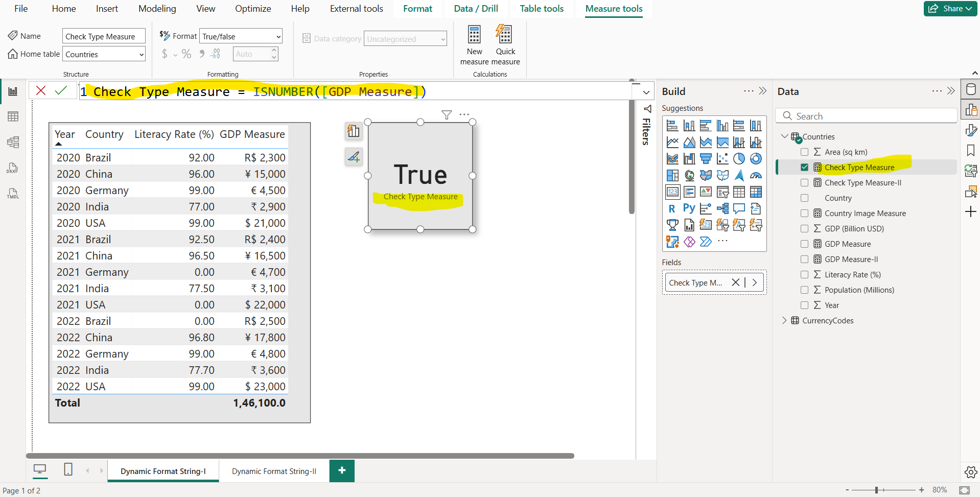Switch to the Modeling ribbon tab
980x497 pixels.
click(x=157, y=9)
